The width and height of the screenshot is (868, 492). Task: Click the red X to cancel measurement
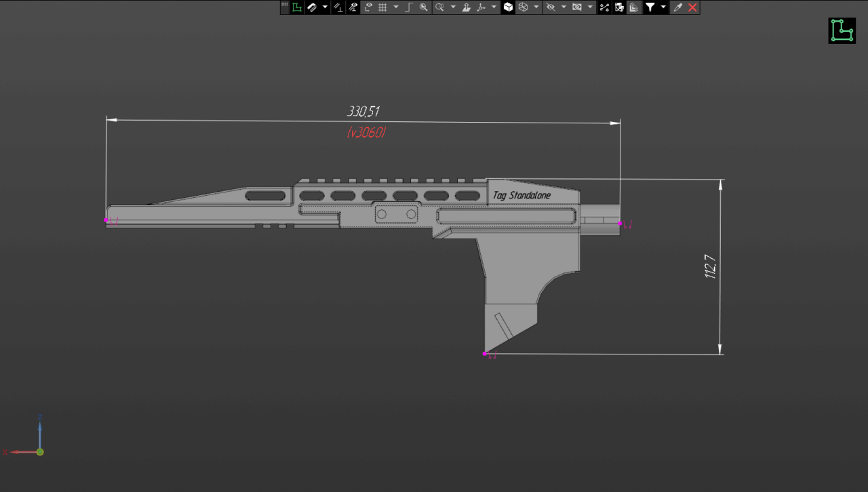(x=691, y=7)
